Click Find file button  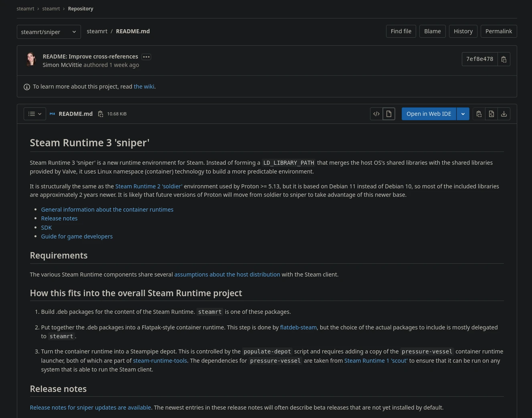[401, 31]
